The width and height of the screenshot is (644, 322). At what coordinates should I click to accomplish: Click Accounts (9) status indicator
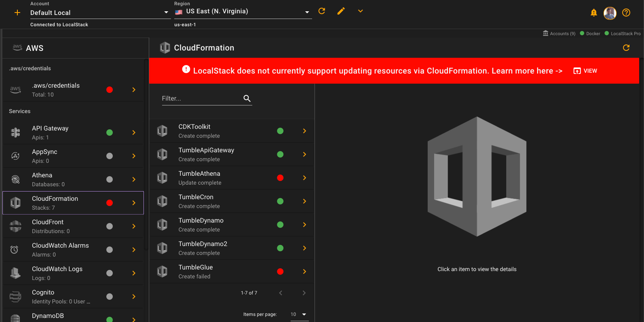pyautogui.click(x=559, y=34)
